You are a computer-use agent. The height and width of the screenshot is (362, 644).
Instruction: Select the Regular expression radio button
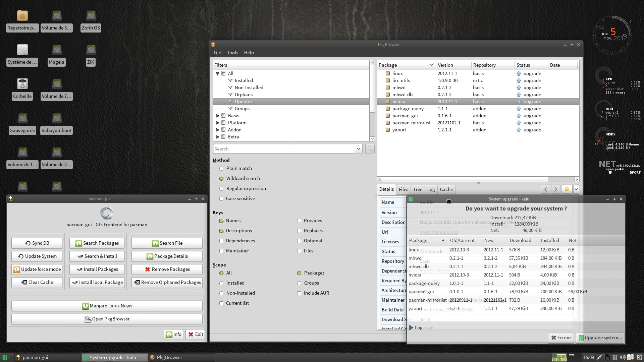(x=221, y=189)
